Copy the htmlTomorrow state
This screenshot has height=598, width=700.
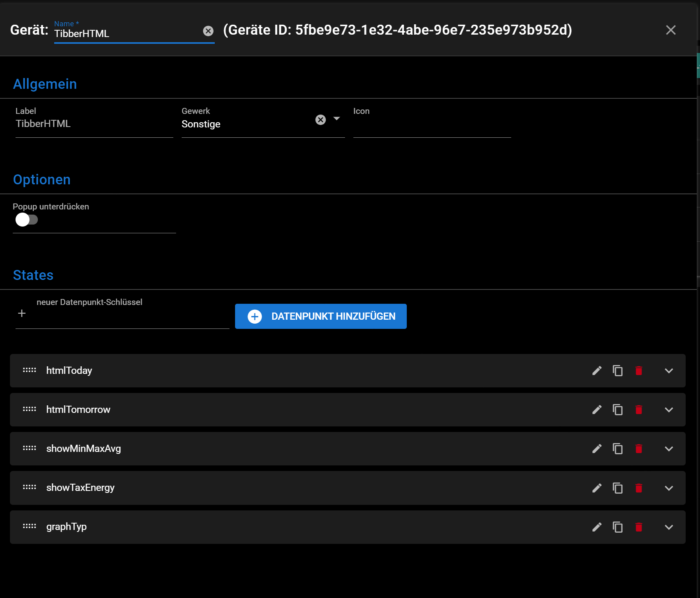[x=618, y=410]
